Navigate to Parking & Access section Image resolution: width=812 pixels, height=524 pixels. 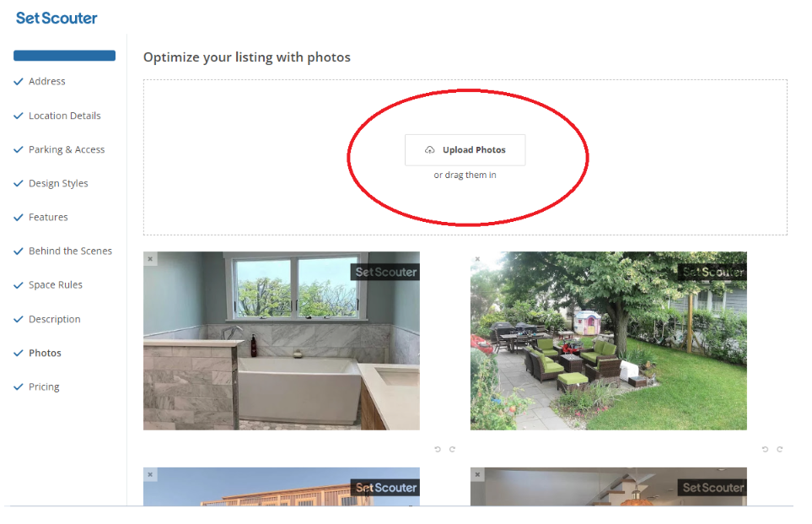pyautogui.click(x=67, y=149)
